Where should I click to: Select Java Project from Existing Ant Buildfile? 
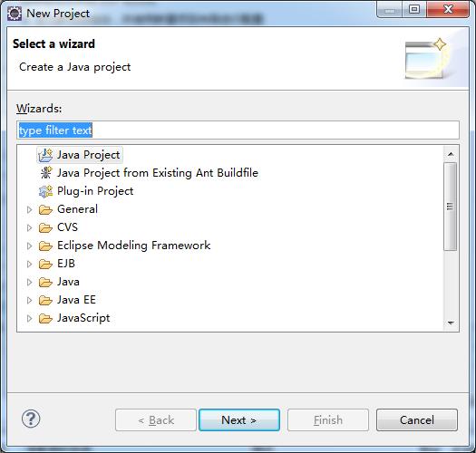pyautogui.click(x=158, y=173)
